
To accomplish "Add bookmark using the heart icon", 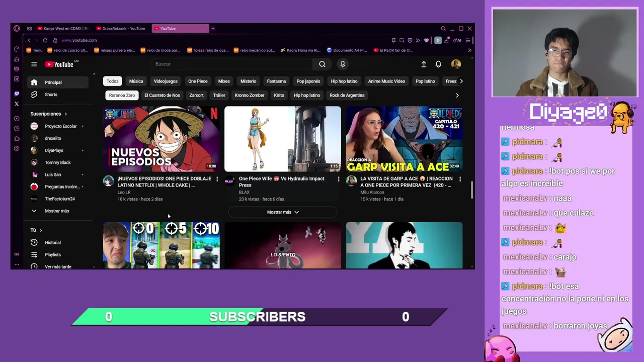I will click(x=427, y=40).
